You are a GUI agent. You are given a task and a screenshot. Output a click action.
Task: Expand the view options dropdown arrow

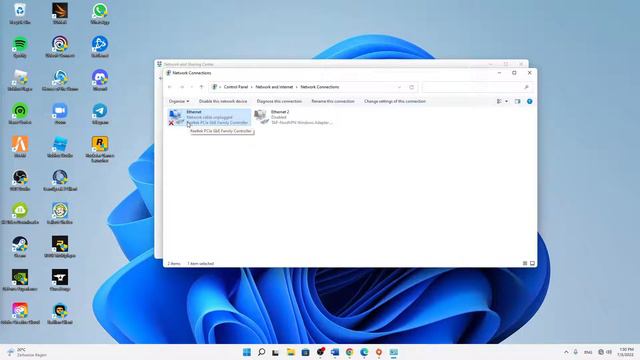point(507,101)
